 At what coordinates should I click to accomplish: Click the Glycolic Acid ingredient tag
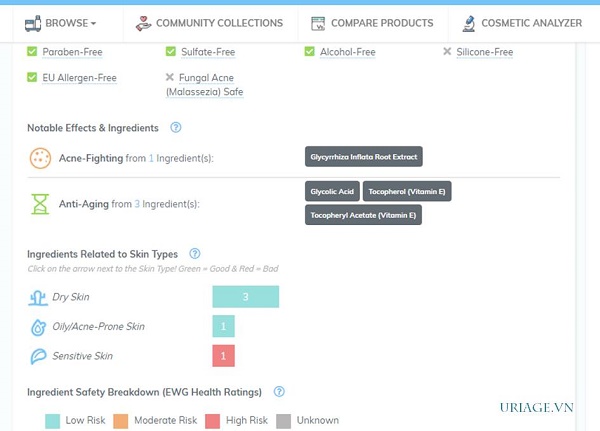332,191
